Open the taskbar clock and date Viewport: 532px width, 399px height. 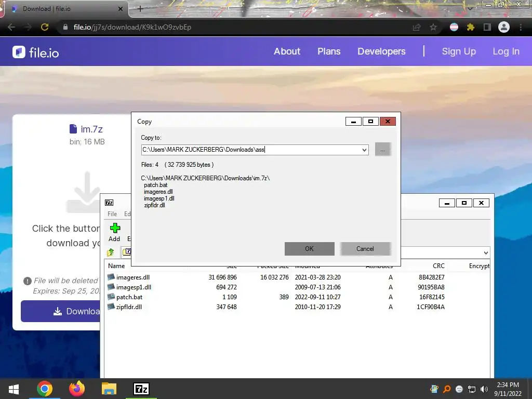point(508,389)
